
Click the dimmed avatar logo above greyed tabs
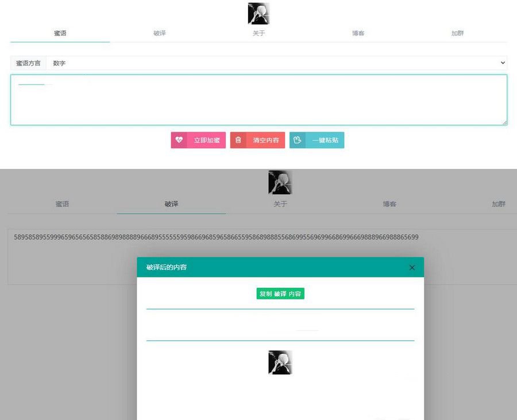click(280, 182)
